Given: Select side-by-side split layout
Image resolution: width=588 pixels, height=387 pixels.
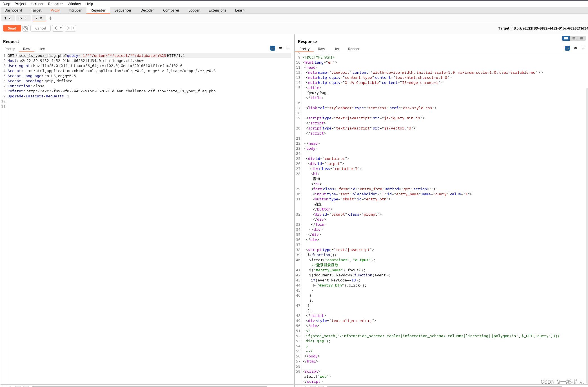Looking at the screenshot, I should click(566, 38).
